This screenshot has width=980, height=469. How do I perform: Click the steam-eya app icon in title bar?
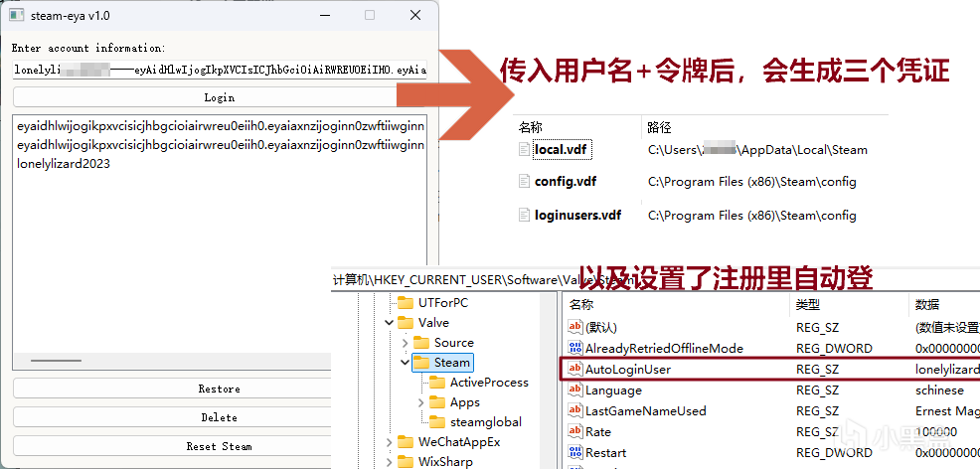16,16
